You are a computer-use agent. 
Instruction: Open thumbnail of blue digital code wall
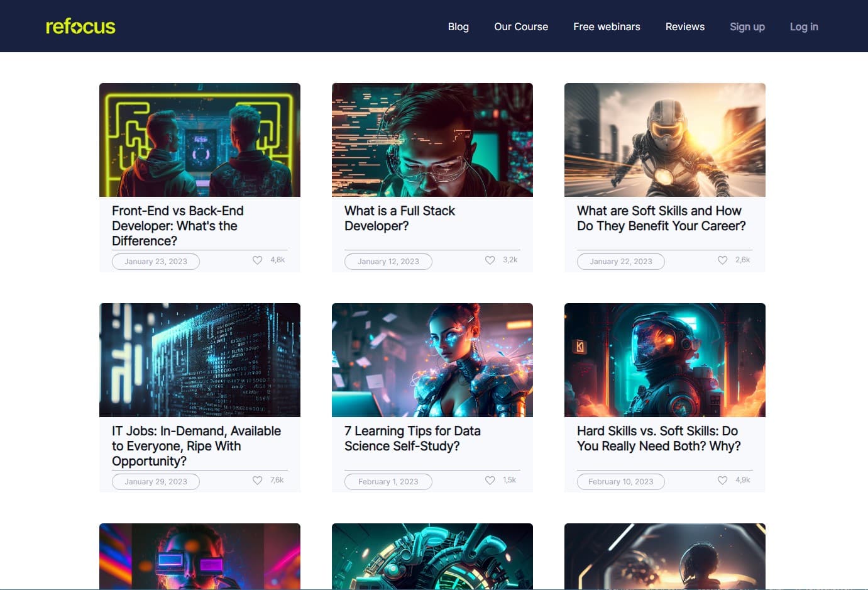(x=200, y=360)
